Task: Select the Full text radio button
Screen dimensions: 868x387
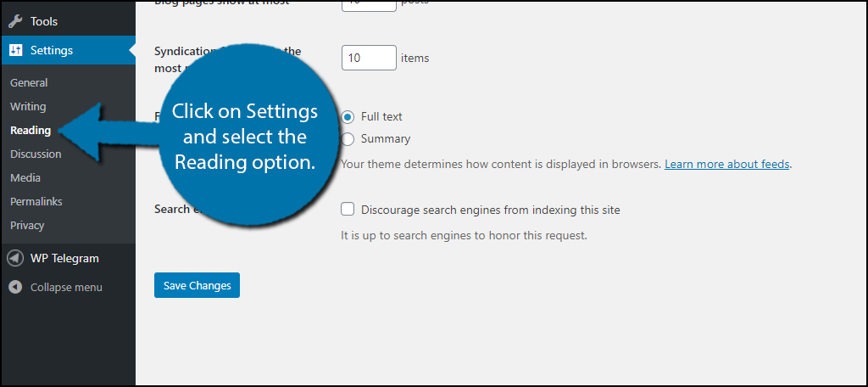Action: 348,117
